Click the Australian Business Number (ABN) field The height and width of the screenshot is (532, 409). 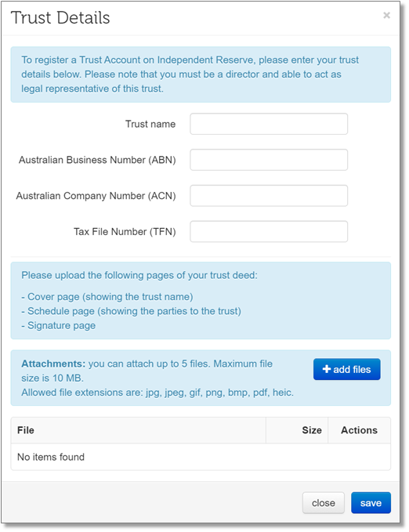coord(269,160)
